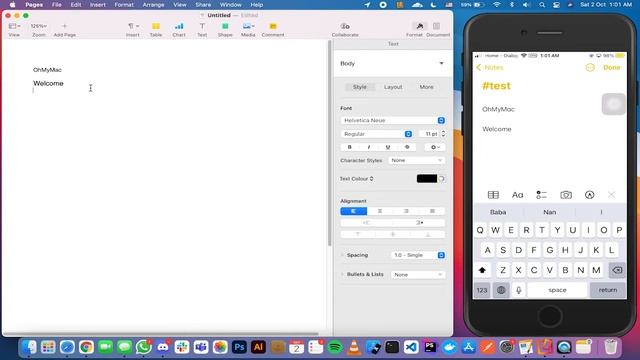Open the Insert menu in menu bar
640x360 pixels.
tap(98, 5)
